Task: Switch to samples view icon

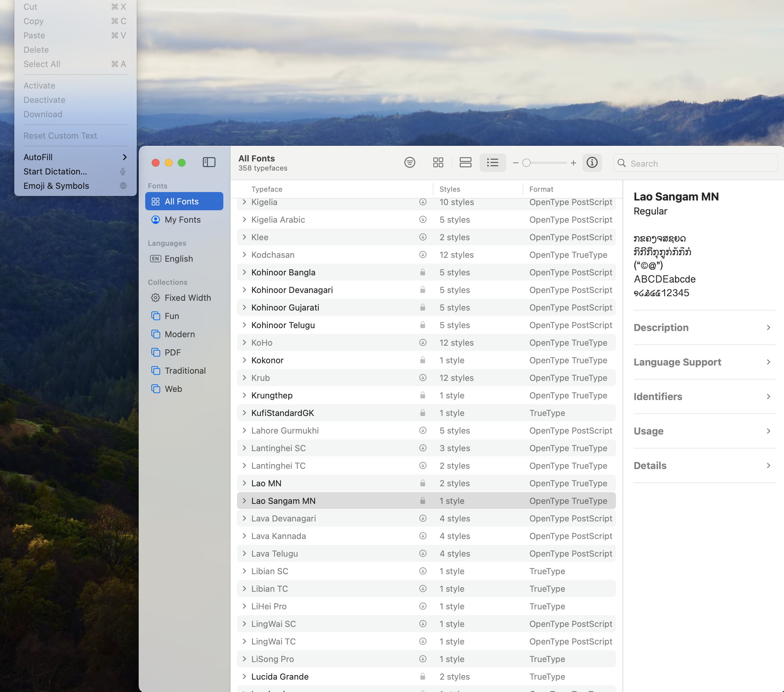Action: [x=465, y=162]
